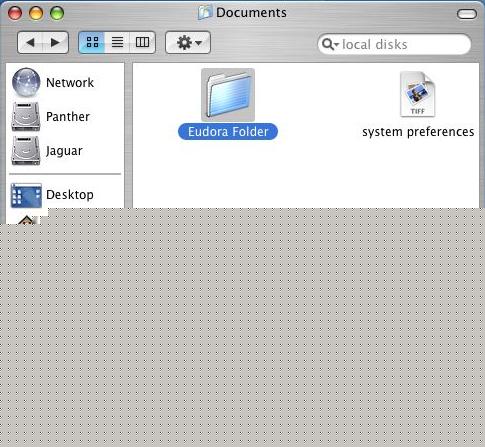Click the local disks search field
The image size is (485, 447).
pyautogui.click(x=394, y=44)
